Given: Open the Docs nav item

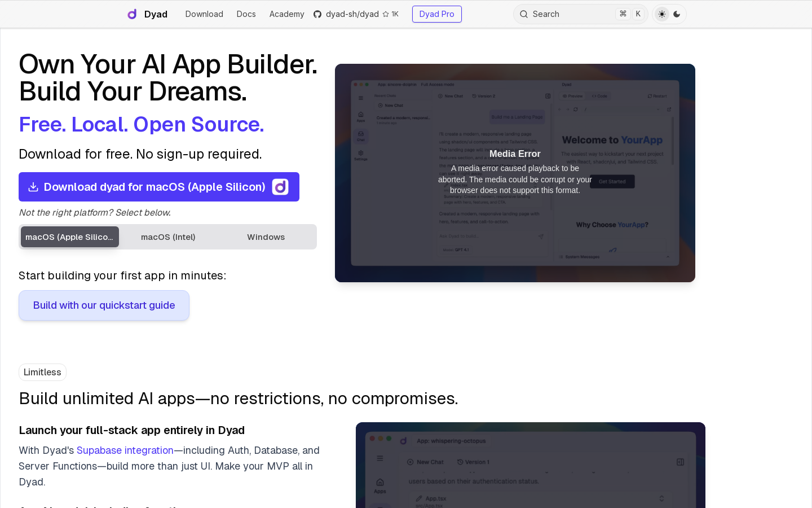Looking at the screenshot, I should click(246, 14).
